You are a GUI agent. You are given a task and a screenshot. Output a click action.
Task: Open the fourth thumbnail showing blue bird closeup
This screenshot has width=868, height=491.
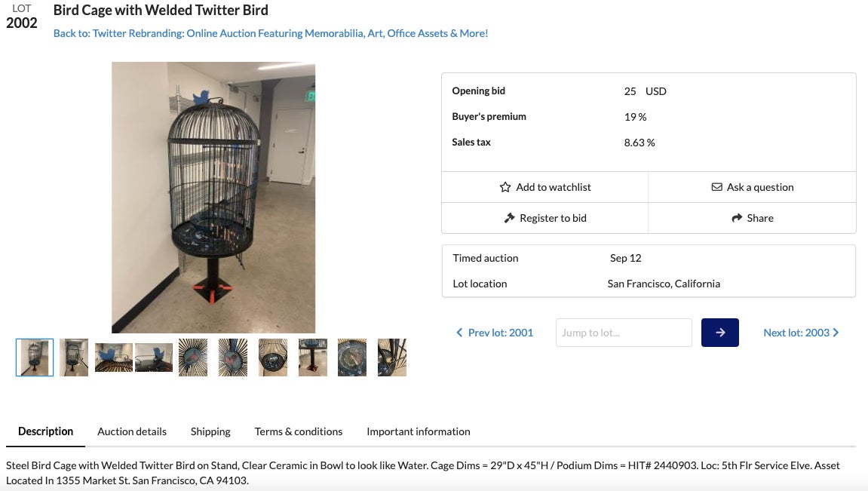(154, 358)
